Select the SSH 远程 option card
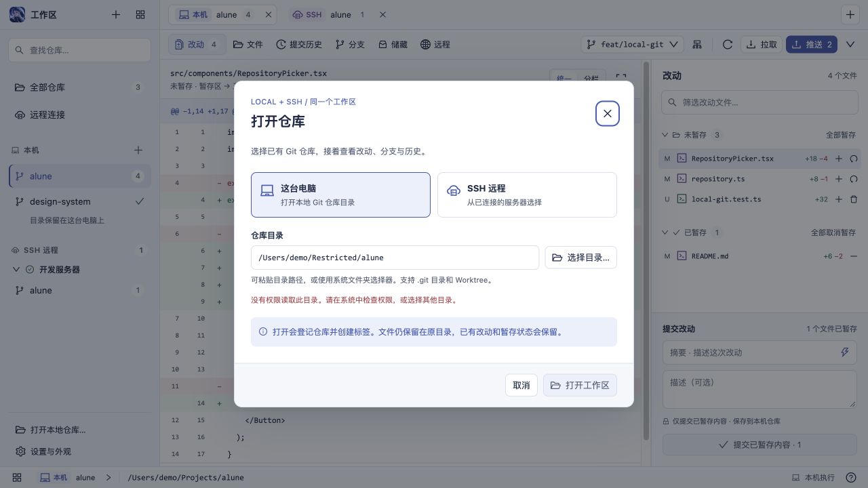This screenshot has width=868, height=488. [x=527, y=195]
